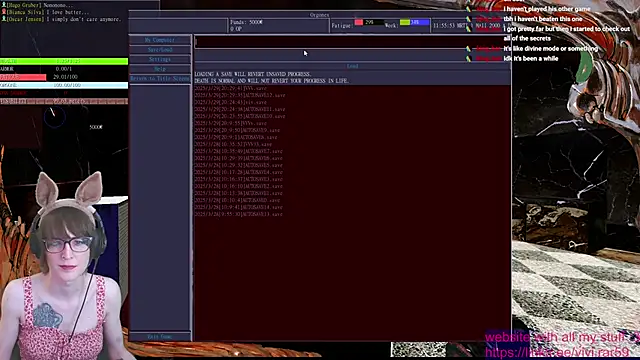
Task: Open Settings from the side menu
Action: coord(160,59)
